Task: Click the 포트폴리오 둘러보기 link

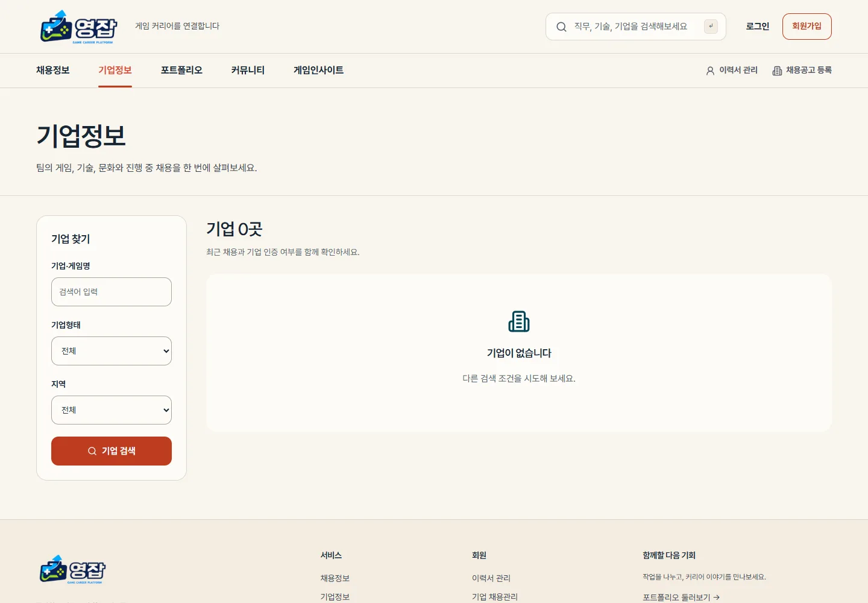Action: [x=681, y=598]
